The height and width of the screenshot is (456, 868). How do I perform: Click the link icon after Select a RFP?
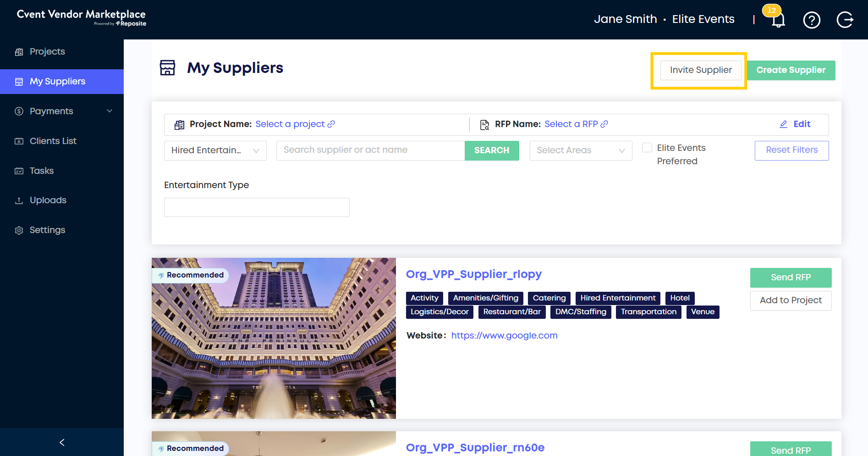coord(604,124)
